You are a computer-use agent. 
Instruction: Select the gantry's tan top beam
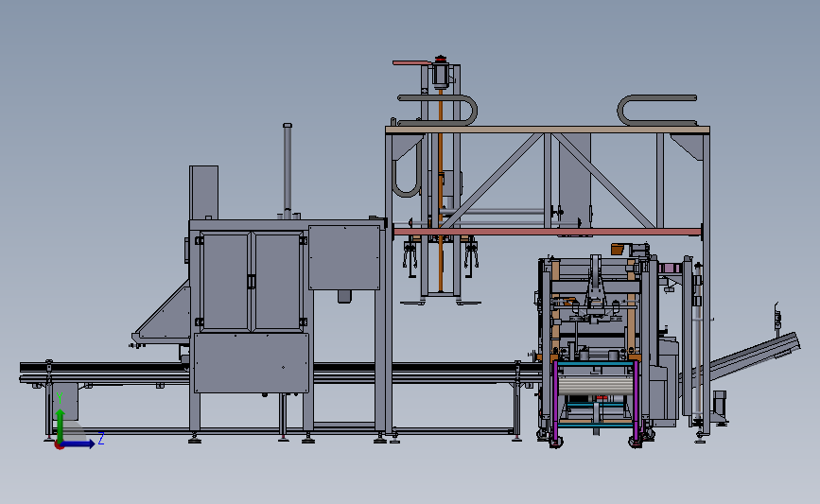pyautogui.click(x=547, y=130)
